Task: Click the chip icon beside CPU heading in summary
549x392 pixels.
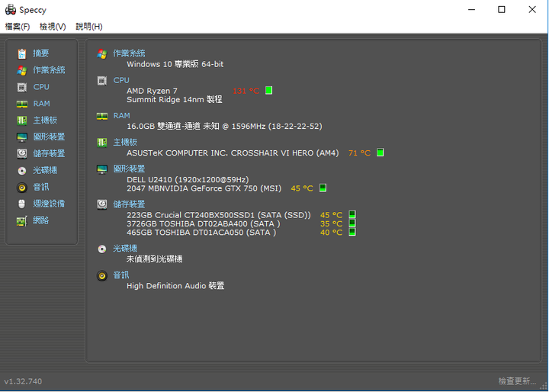Action: [102, 81]
